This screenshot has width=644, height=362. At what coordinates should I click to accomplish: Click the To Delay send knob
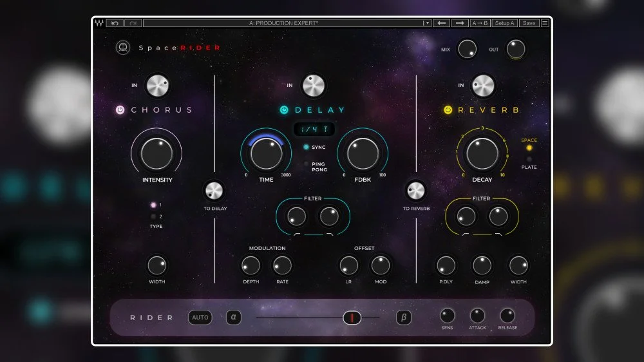(x=214, y=191)
